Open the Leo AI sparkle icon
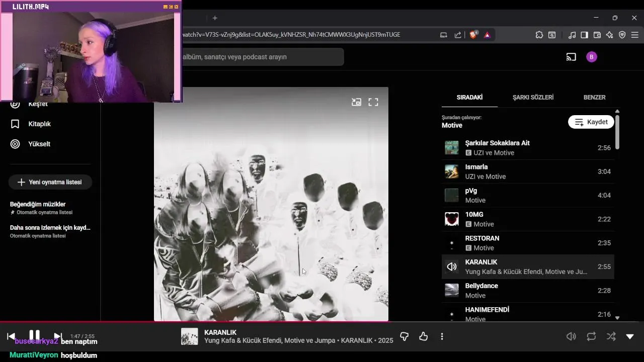The image size is (644, 362). [x=609, y=35]
